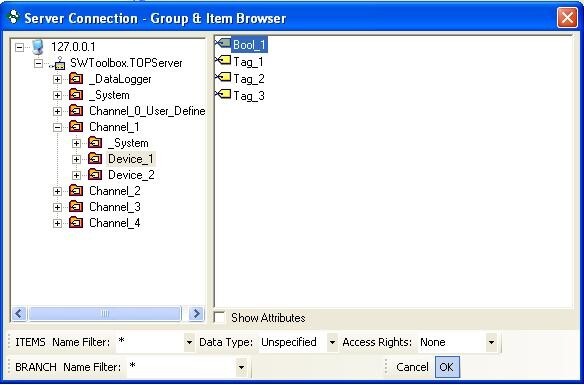
Task: Click the Bool_1 tag icon
Action: point(223,44)
